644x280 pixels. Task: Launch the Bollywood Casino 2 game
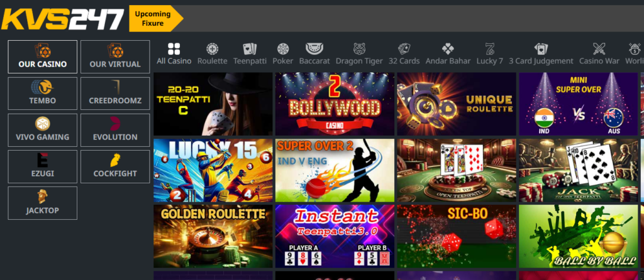(x=335, y=104)
